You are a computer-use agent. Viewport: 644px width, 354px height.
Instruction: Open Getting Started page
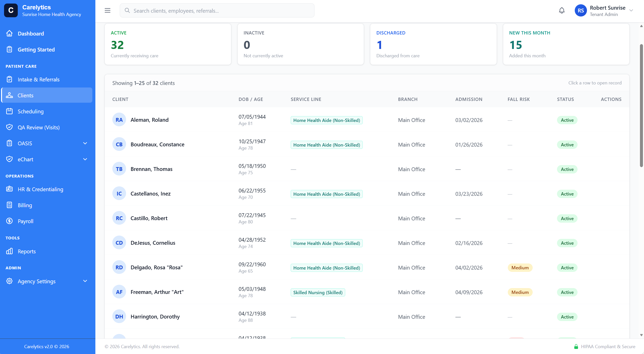[x=47, y=49]
